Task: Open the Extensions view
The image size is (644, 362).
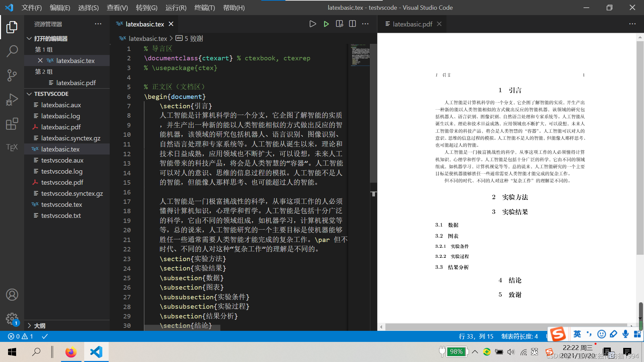Action: pyautogui.click(x=12, y=124)
